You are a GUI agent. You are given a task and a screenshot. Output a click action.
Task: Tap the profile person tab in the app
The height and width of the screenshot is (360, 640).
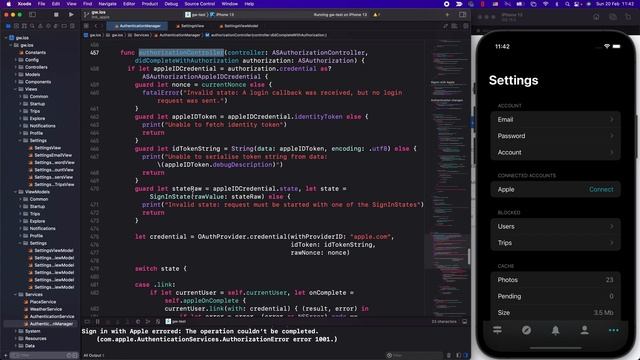pyautogui.click(x=584, y=330)
